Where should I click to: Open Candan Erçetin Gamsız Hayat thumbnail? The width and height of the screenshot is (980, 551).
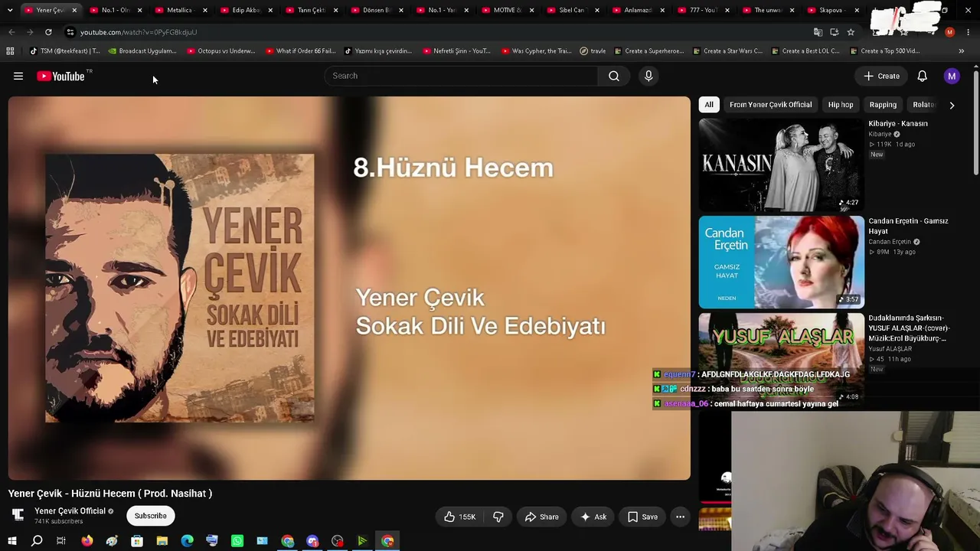coord(781,262)
